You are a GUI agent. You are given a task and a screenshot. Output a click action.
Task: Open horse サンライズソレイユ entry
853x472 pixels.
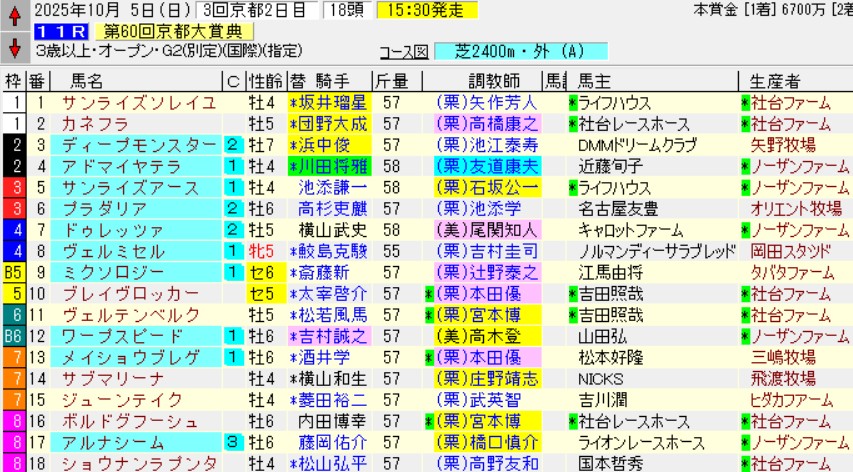coord(124,103)
